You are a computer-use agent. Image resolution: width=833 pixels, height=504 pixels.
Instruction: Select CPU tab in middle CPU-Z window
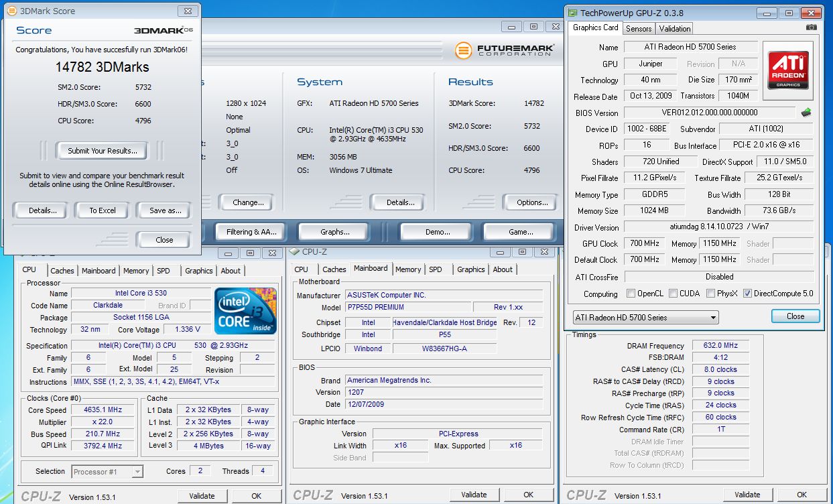tap(302, 269)
